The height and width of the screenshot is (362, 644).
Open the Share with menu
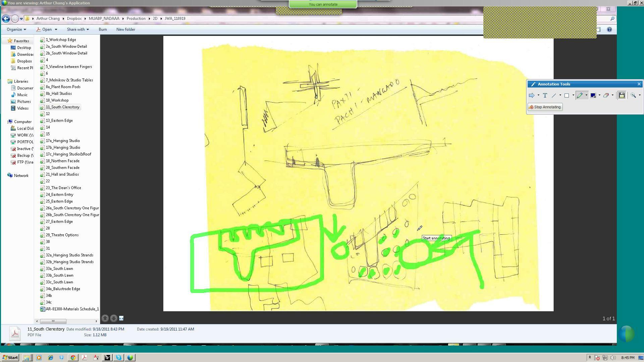click(x=78, y=29)
